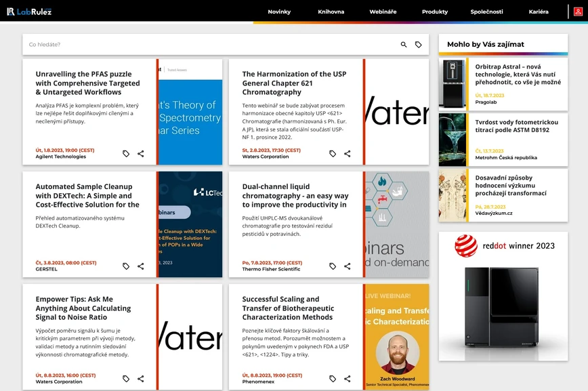The height and width of the screenshot is (391, 588).
Task: Open 'Dual-channel liquid chromatography' webinar title
Action: pyautogui.click(x=295, y=195)
